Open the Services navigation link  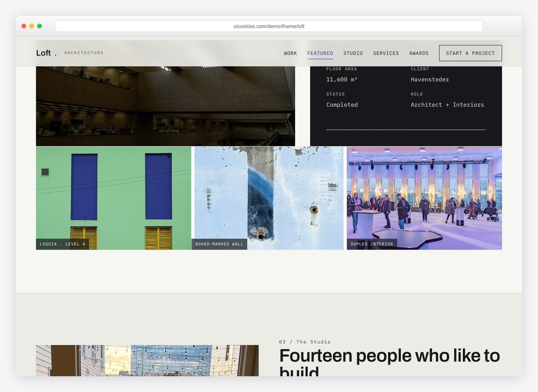[386, 53]
